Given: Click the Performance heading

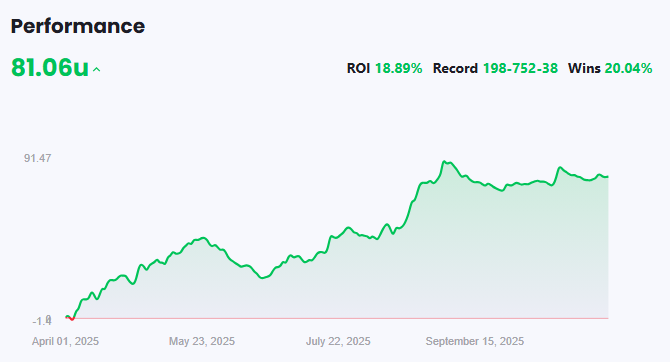Looking at the screenshot, I should coord(78,26).
